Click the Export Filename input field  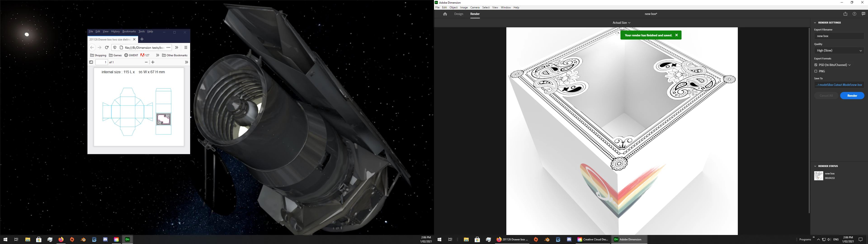[x=839, y=36]
